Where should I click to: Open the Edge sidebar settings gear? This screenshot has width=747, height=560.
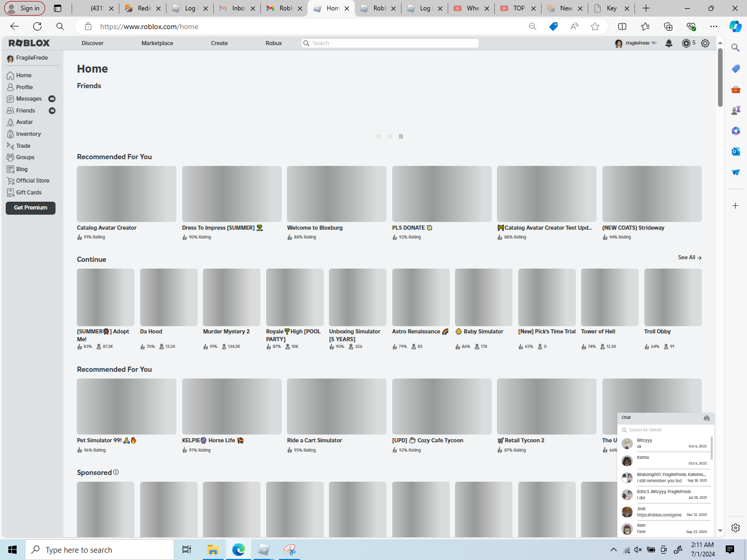pyautogui.click(x=736, y=528)
